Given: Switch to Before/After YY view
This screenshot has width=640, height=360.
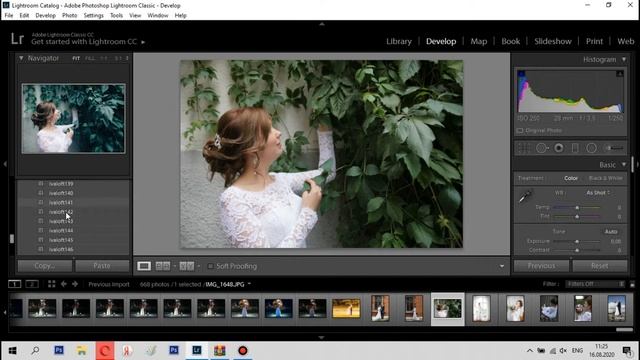Looking at the screenshot, I should click(187, 266).
